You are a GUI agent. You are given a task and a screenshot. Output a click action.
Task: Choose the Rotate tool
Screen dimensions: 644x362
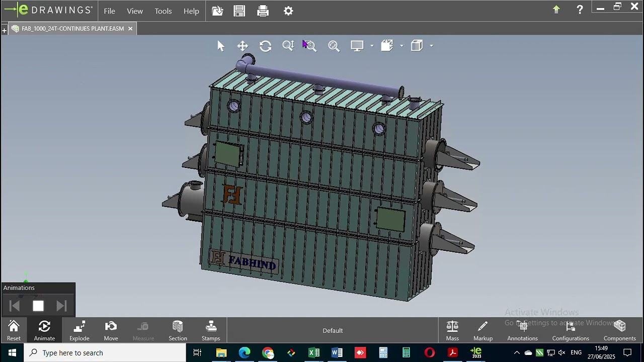tap(266, 46)
